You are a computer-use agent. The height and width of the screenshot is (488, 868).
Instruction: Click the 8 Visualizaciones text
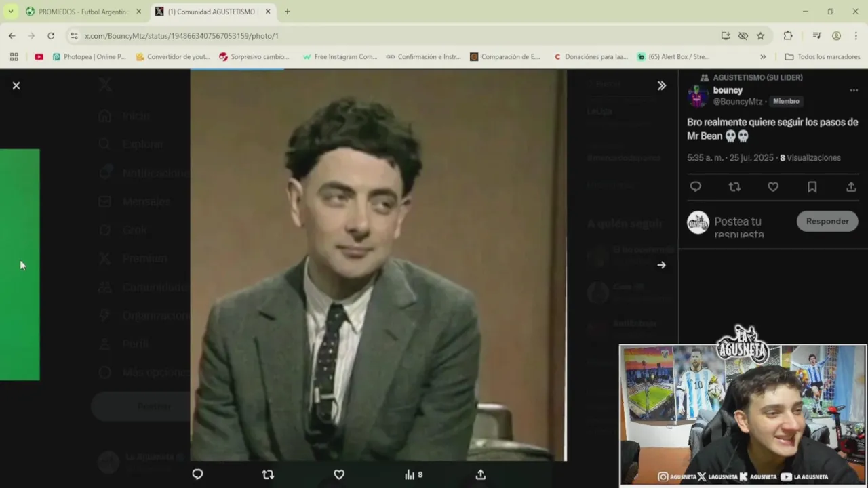tap(810, 158)
